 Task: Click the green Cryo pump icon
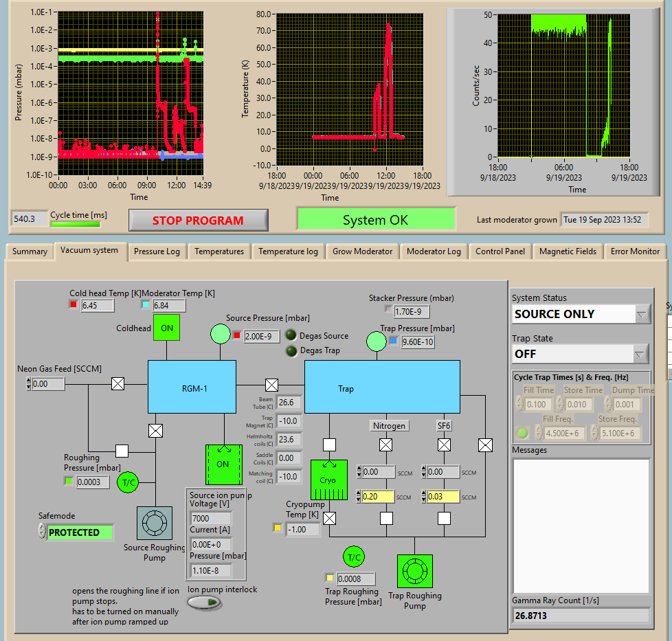pos(328,480)
